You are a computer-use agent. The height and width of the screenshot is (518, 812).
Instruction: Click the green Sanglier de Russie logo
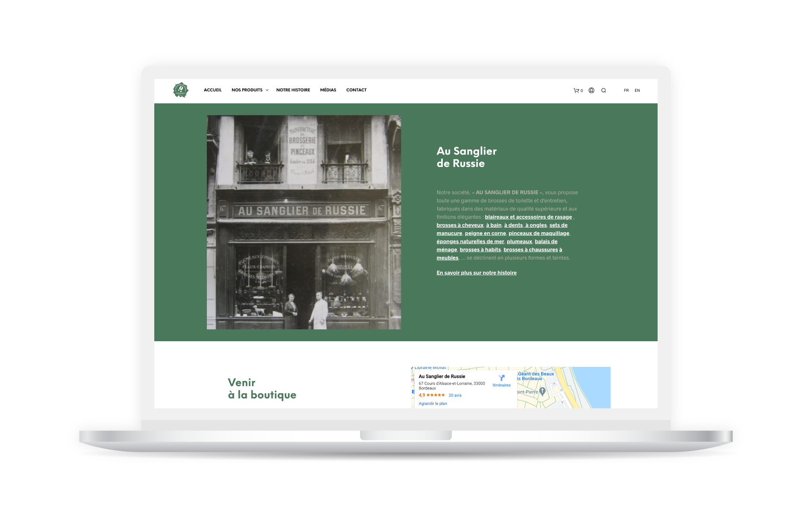click(x=180, y=90)
